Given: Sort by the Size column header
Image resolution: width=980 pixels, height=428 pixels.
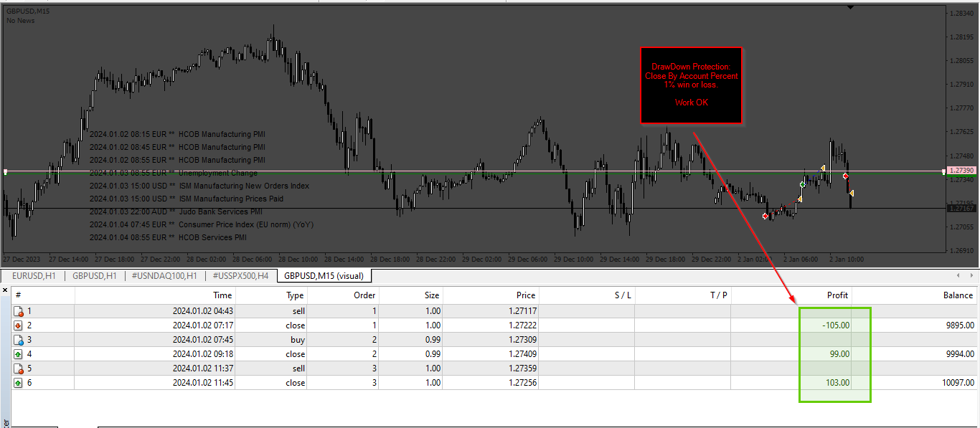Looking at the screenshot, I should click(x=411, y=295).
